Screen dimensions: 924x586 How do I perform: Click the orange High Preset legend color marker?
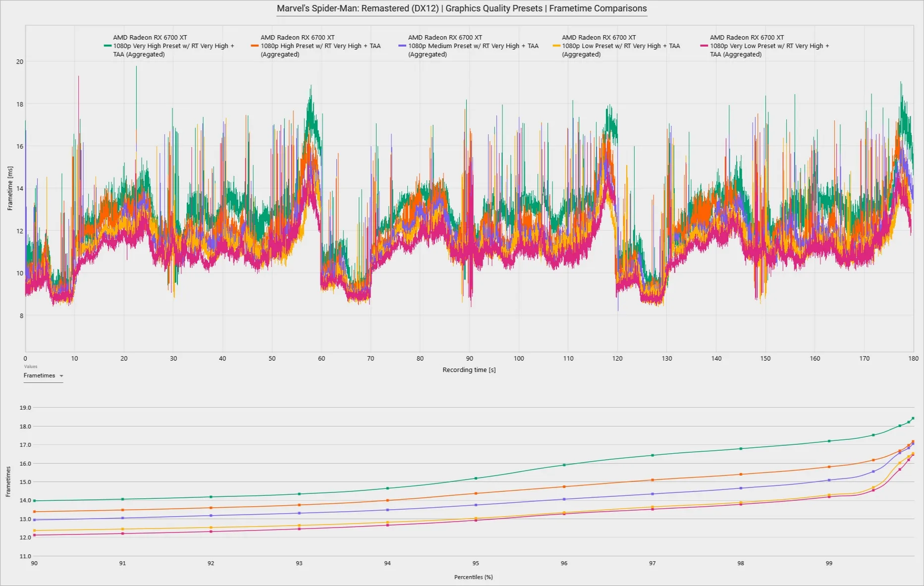click(255, 46)
